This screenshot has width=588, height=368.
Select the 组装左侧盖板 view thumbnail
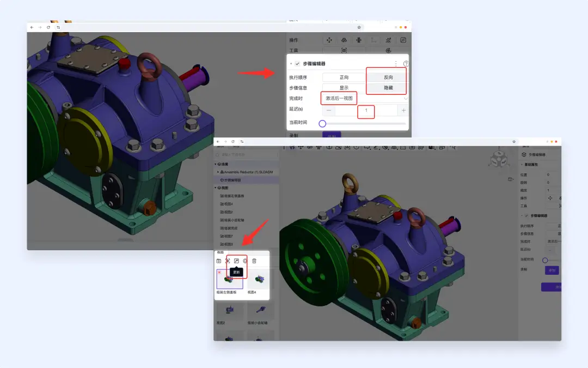coord(230,279)
